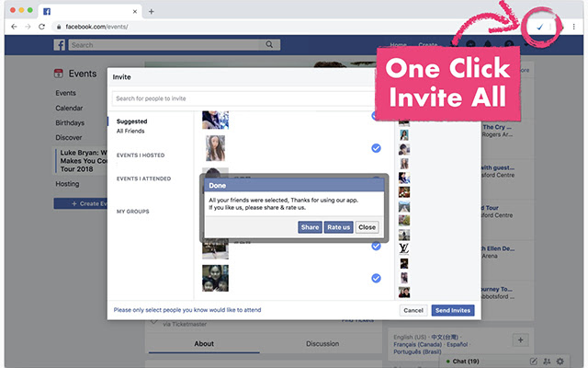Screen dimensions: 588x368
Task: Open the Help icon in Facebook header
Action: 509,44
